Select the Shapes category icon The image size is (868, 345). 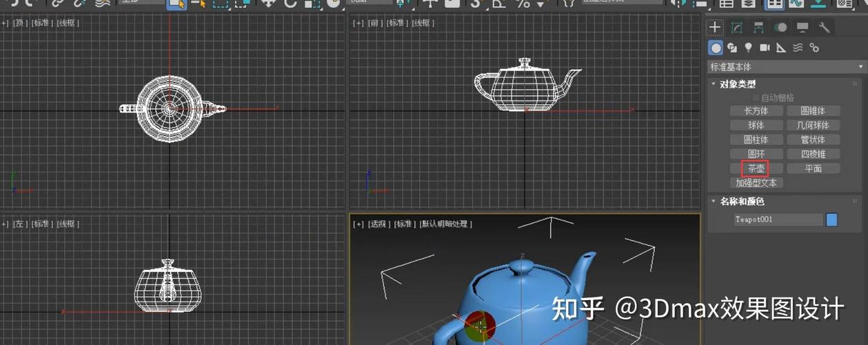[x=732, y=48]
